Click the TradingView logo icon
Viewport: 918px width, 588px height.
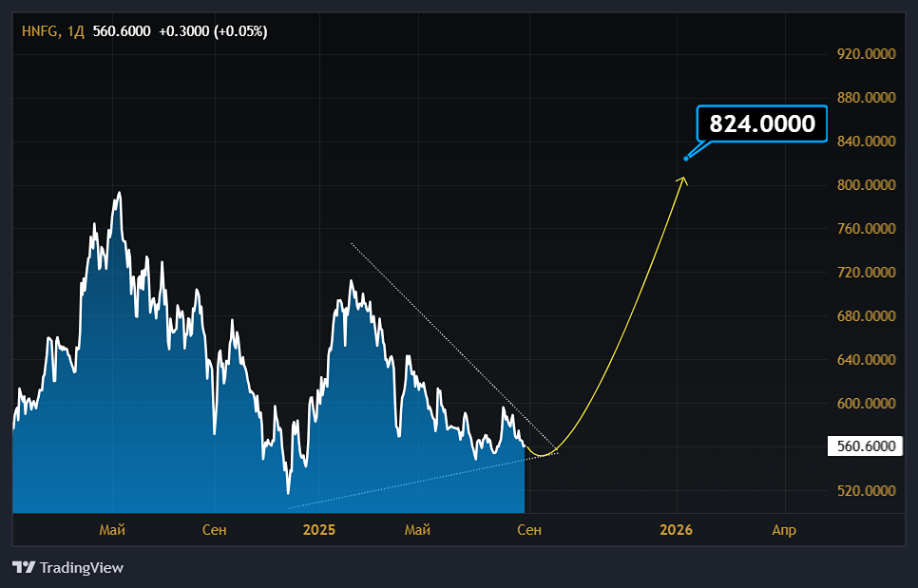(x=24, y=567)
